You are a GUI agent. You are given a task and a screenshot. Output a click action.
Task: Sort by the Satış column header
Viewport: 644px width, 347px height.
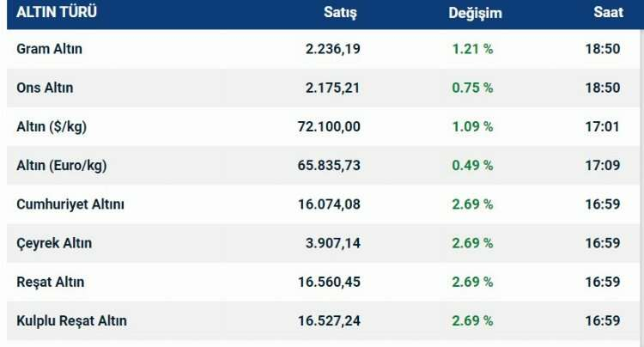(x=340, y=13)
